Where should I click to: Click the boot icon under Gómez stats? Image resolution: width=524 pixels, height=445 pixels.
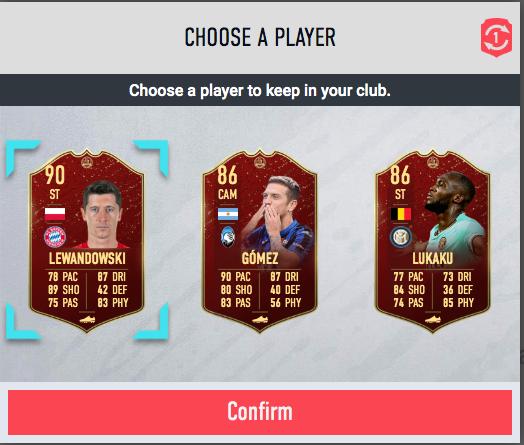[260, 319]
